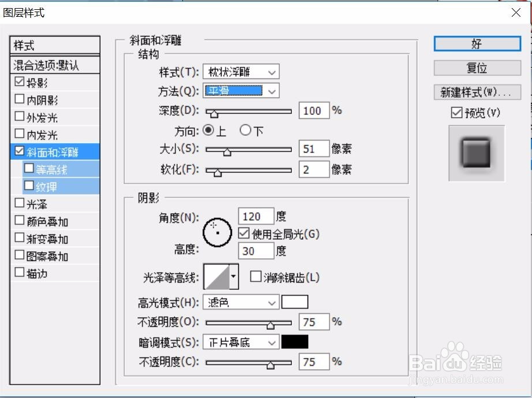Click the 新建样式(W) new style button
This screenshot has width=532, height=398.
[477, 92]
